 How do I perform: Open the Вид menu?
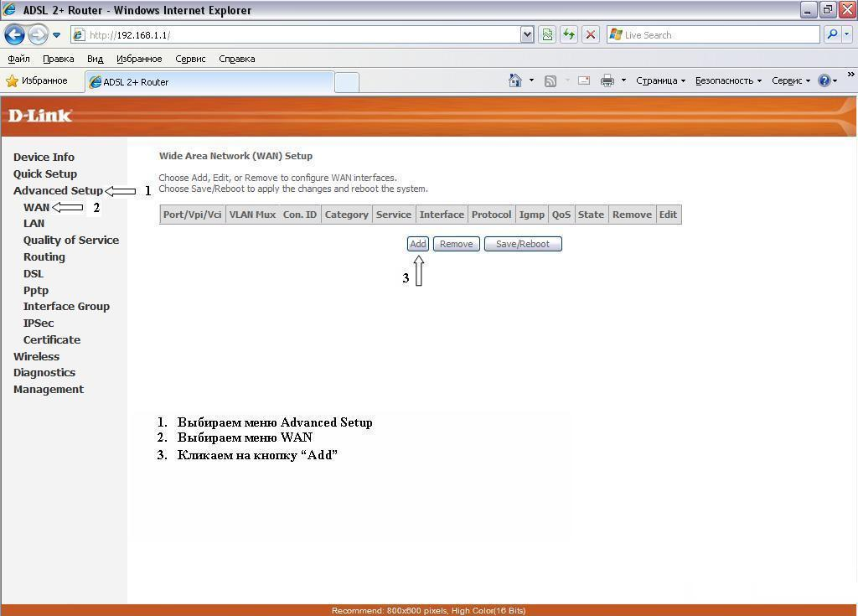tap(96, 59)
